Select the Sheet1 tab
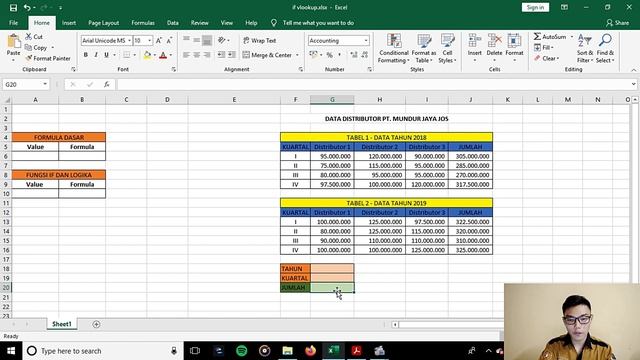The width and height of the screenshot is (640, 360). (x=62, y=324)
